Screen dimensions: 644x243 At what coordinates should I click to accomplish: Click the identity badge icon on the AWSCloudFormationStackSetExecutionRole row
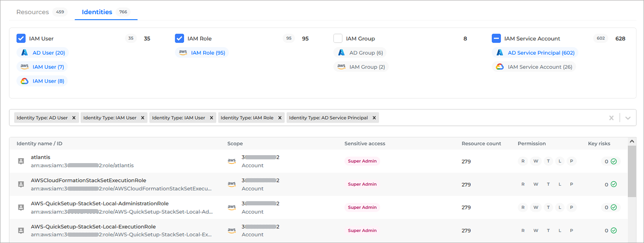pyautogui.click(x=21, y=184)
